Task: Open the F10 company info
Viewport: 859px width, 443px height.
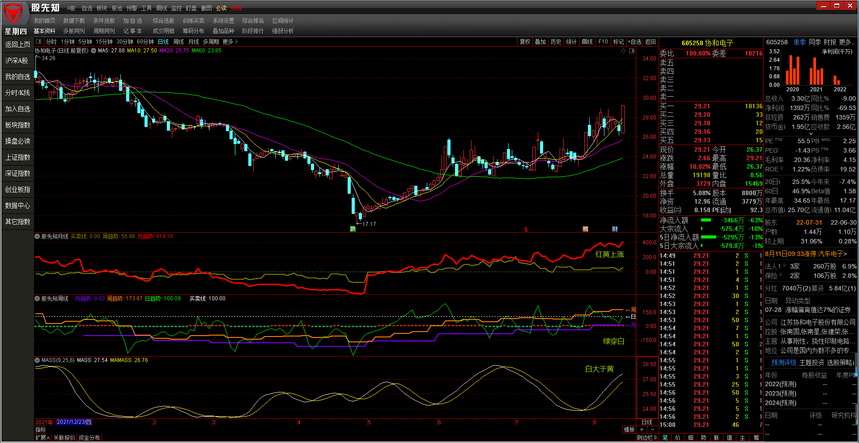Action: pyautogui.click(x=603, y=42)
